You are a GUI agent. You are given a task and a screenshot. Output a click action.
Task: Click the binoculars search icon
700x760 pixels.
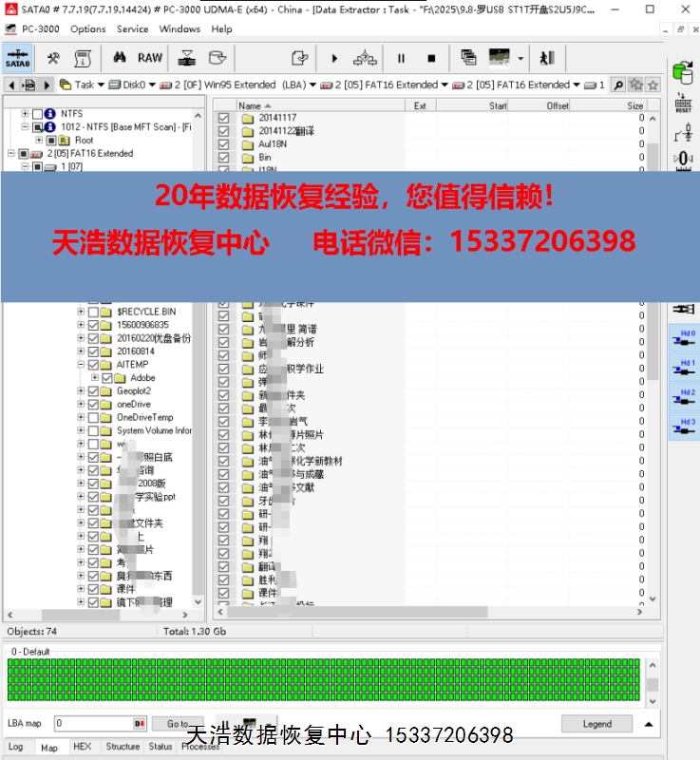pos(121,58)
